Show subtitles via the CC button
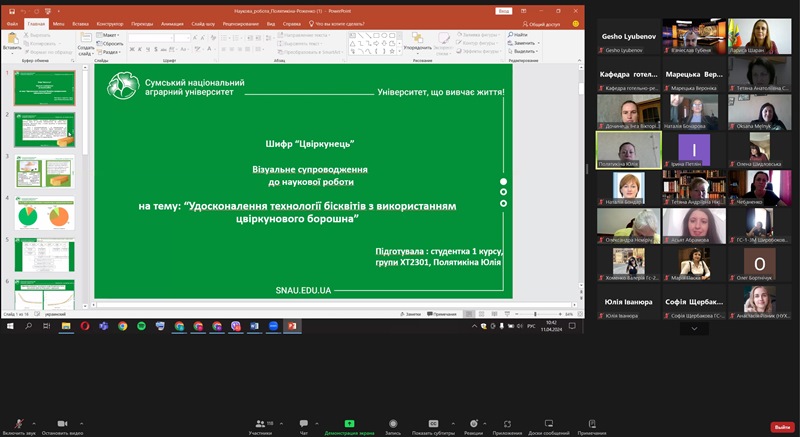The image size is (800, 437). [x=435, y=424]
